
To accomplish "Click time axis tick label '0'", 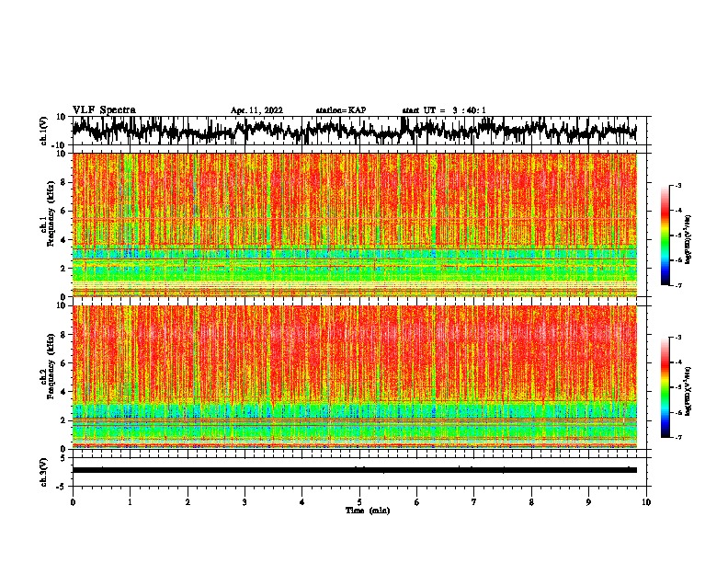I will pos(73,502).
